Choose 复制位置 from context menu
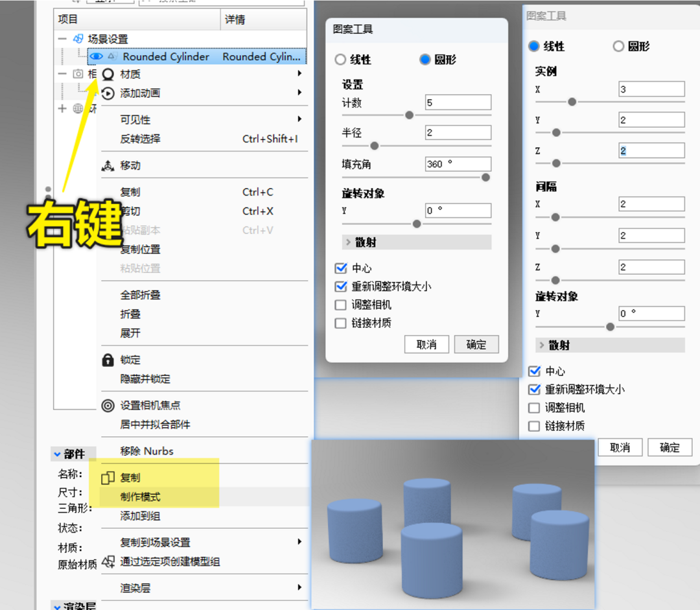This screenshot has width=700, height=610. pyautogui.click(x=140, y=250)
